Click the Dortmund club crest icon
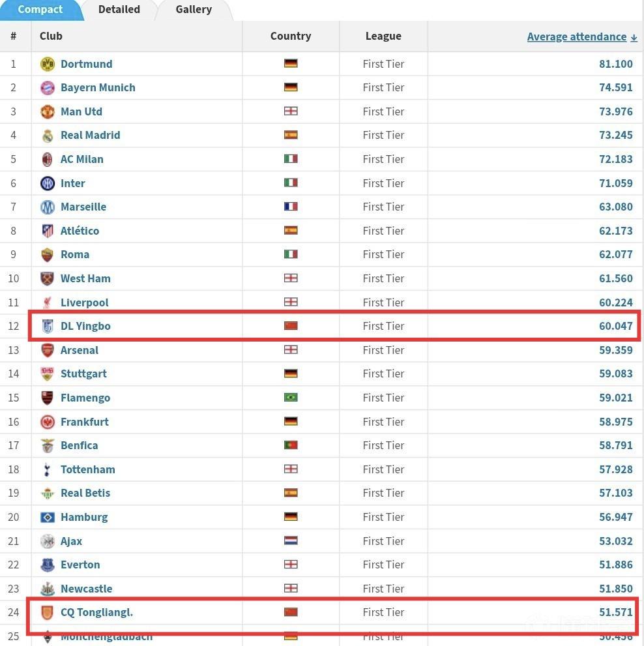Screen dimensions: 644x646 tap(48, 64)
